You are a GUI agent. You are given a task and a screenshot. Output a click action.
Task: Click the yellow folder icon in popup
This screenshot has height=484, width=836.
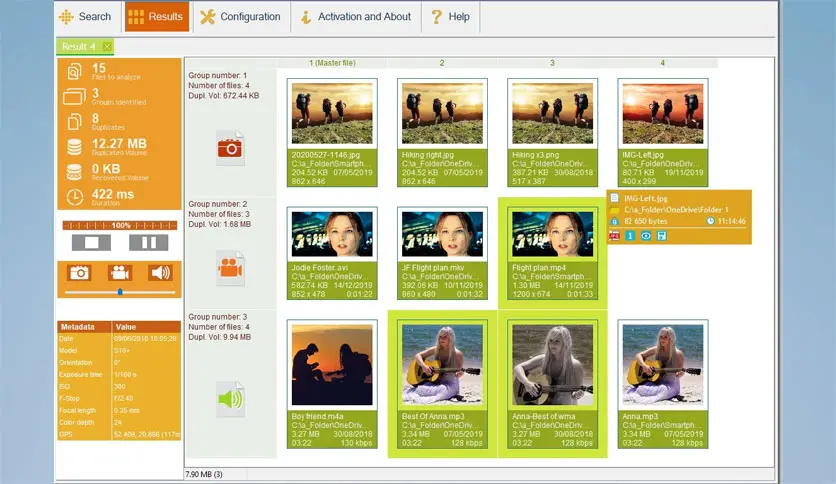[614, 209]
